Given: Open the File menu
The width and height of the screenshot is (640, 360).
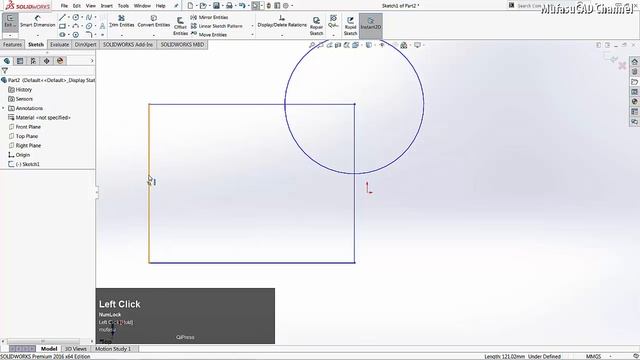Looking at the screenshot, I should pyautogui.click(x=64, y=6).
